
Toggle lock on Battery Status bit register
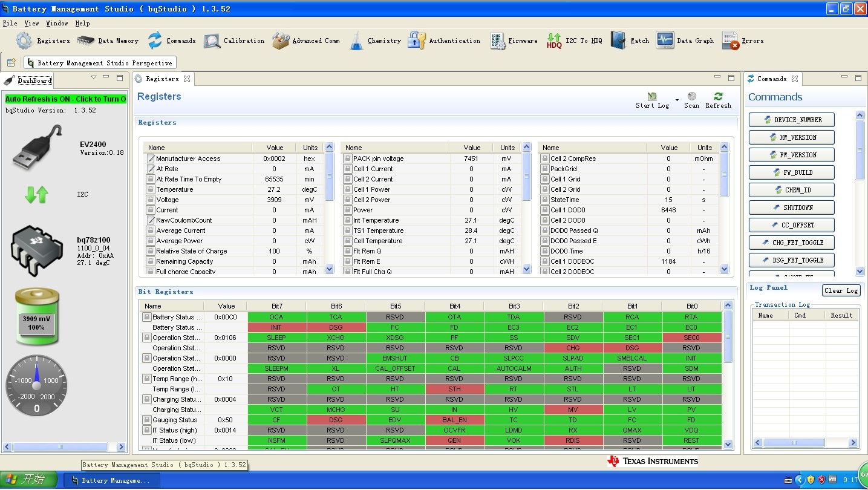(x=146, y=317)
